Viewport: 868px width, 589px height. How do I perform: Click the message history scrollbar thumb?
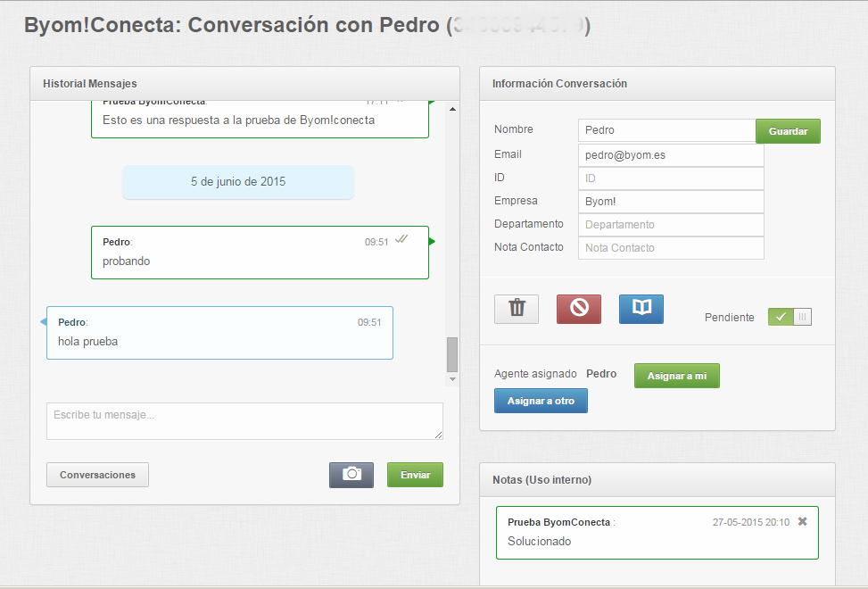pyautogui.click(x=451, y=354)
